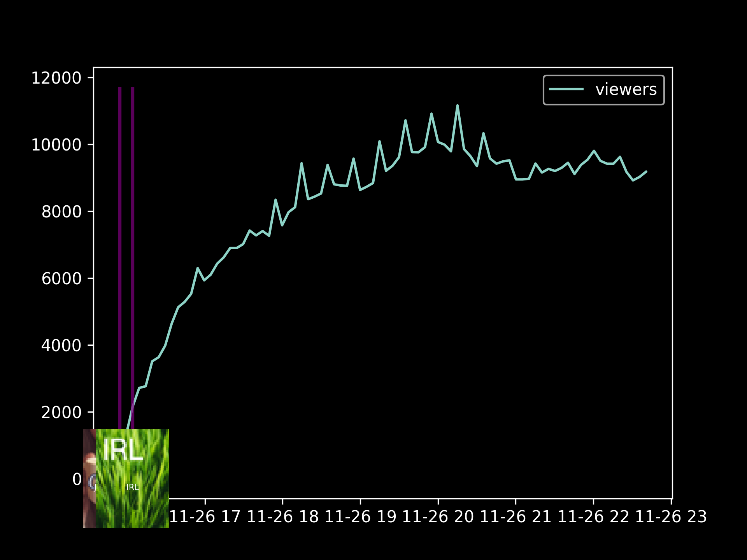Click the 8000 y-axis tick label
This screenshot has width=747, height=560.
[x=61, y=212]
